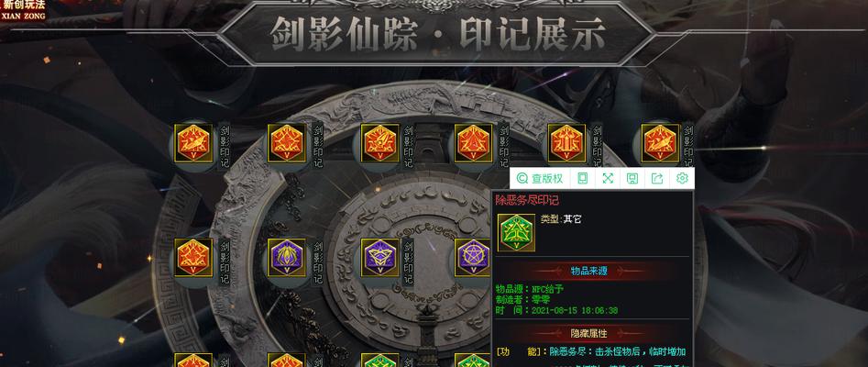Open the settings gear in the floating toolbar
The width and height of the screenshot is (868, 367).
coord(682,178)
